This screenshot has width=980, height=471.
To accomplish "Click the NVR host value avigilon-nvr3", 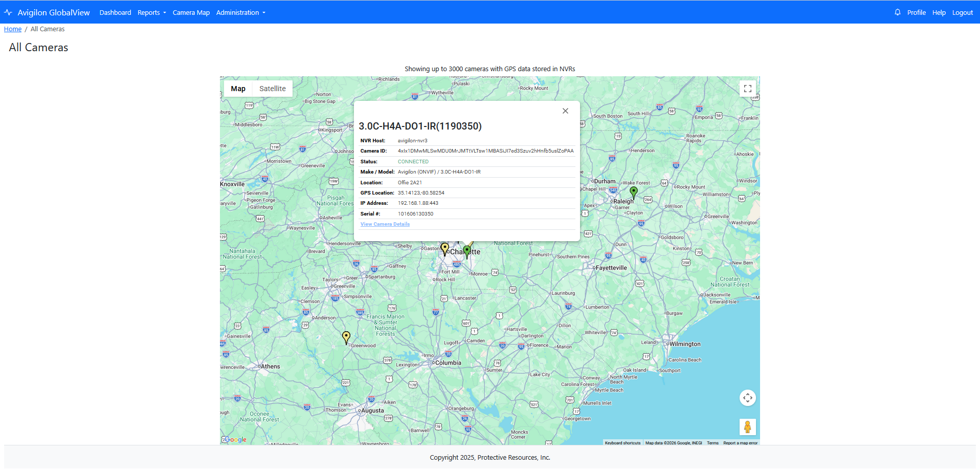I will [x=413, y=141].
